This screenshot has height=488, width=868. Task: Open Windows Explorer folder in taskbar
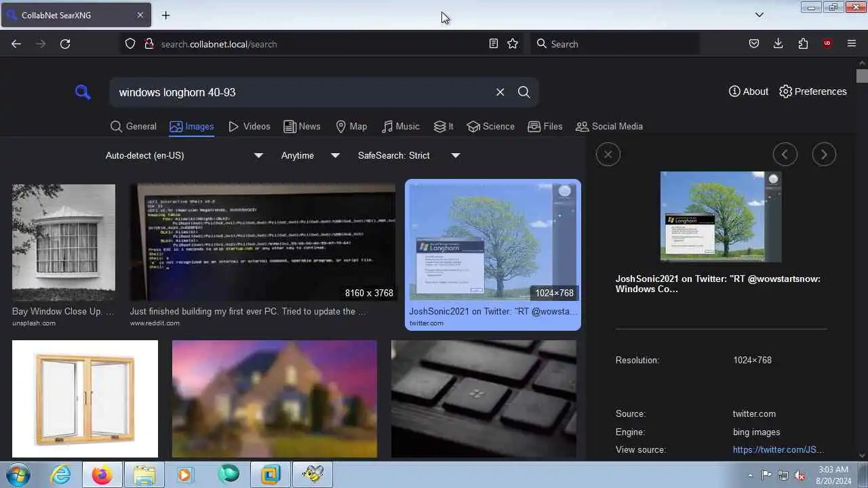(x=144, y=474)
